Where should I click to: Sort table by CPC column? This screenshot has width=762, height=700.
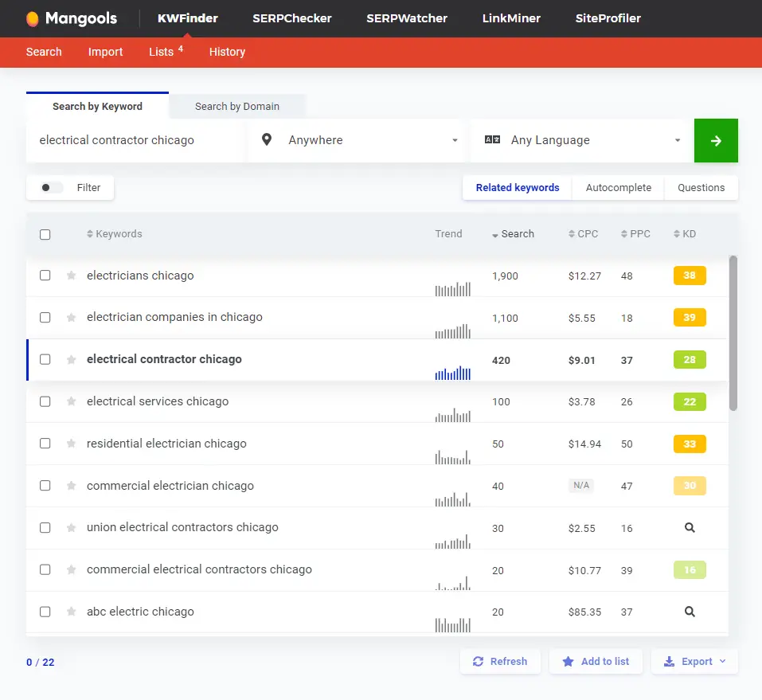(x=583, y=234)
